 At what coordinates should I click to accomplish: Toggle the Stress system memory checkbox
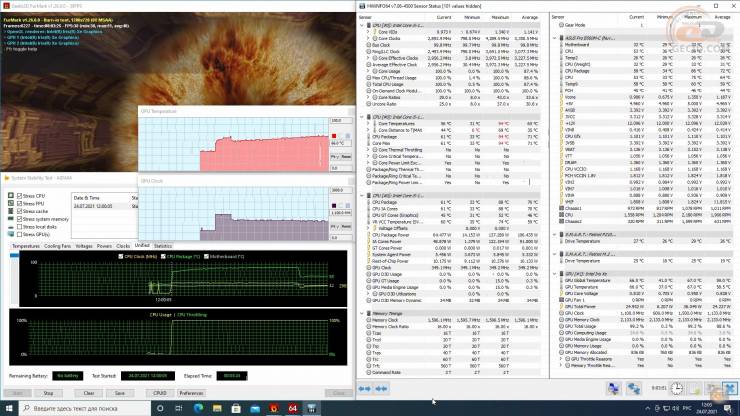[19, 219]
